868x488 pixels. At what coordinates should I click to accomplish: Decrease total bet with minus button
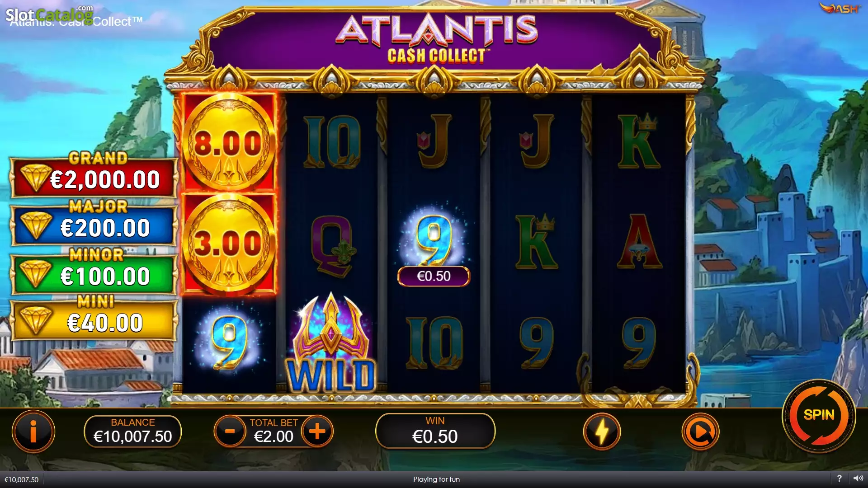click(230, 431)
